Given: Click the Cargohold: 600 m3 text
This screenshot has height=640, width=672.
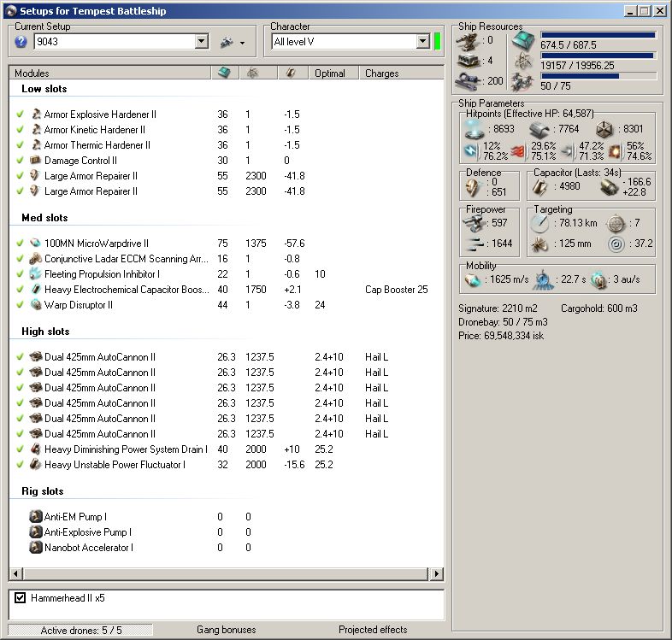Looking at the screenshot, I should 599,308.
